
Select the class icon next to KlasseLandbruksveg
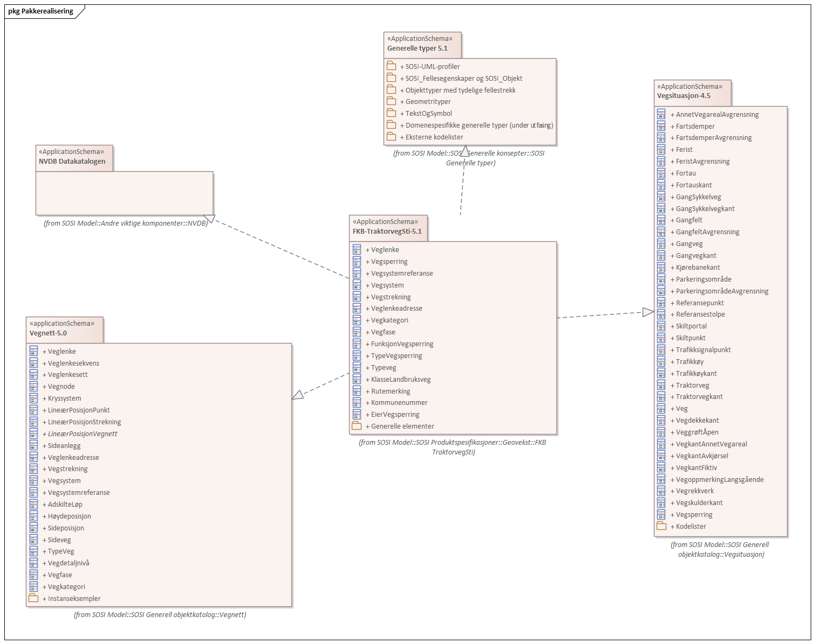coord(357,380)
